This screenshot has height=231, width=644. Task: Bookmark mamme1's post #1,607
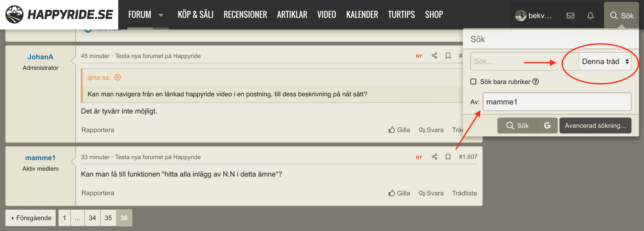pos(448,157)
